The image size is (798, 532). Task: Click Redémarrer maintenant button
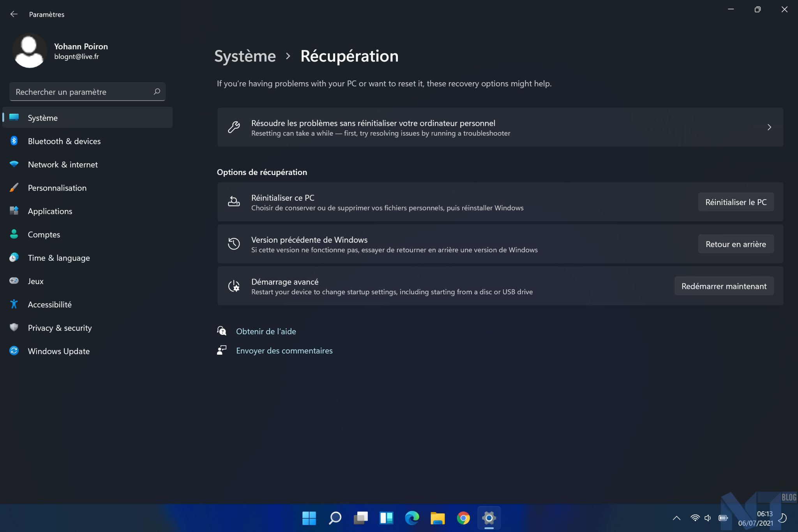click(x=724, y=286)
